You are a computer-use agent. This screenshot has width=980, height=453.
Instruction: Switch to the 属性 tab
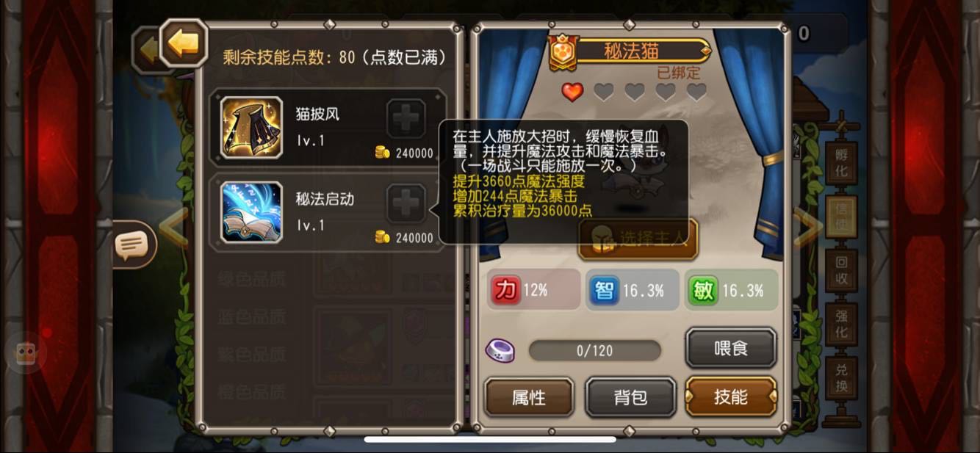[529, 397]
